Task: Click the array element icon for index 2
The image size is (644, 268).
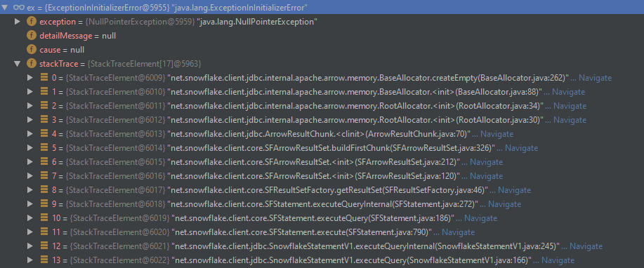Action: [44, 105]
